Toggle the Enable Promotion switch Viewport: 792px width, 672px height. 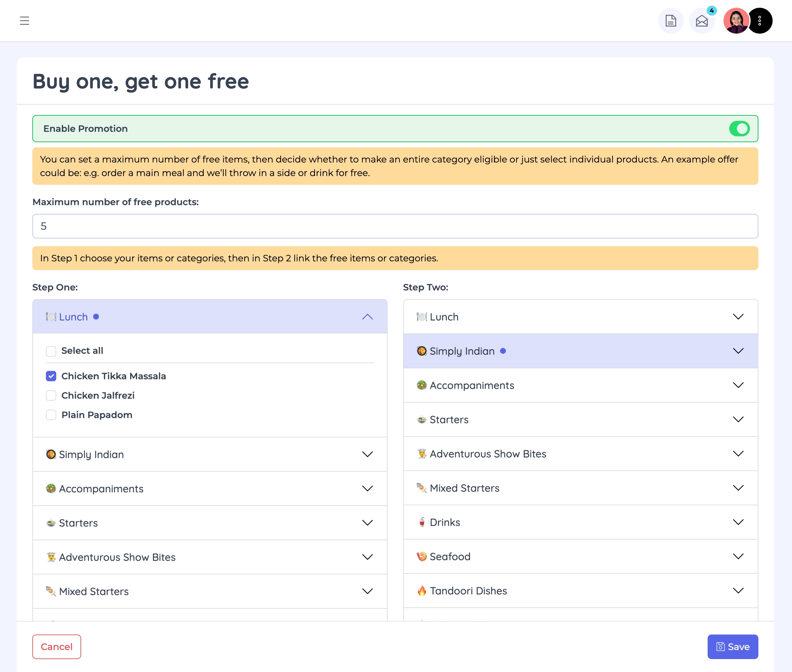pos(739,129)
